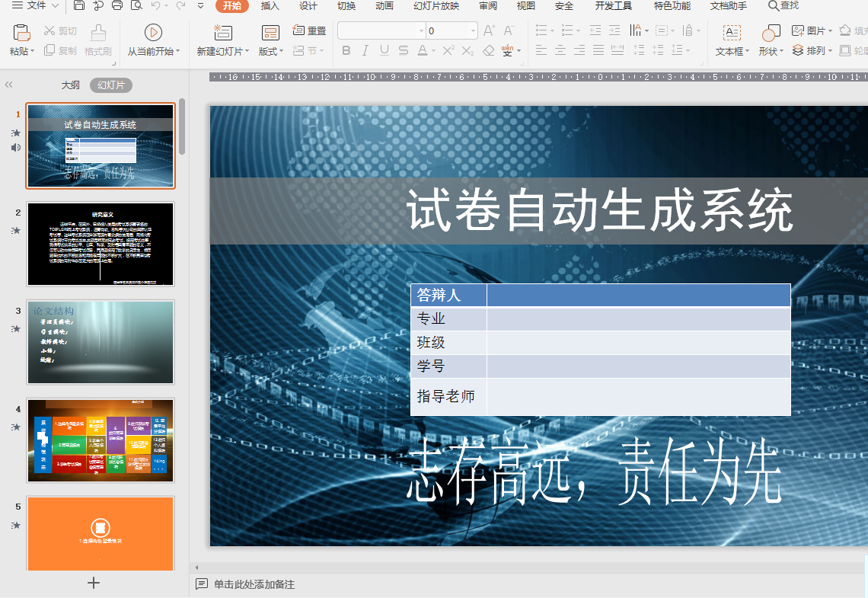
Task: Click the add slide plus button below thumbnails
Action: tap(94, 583)
